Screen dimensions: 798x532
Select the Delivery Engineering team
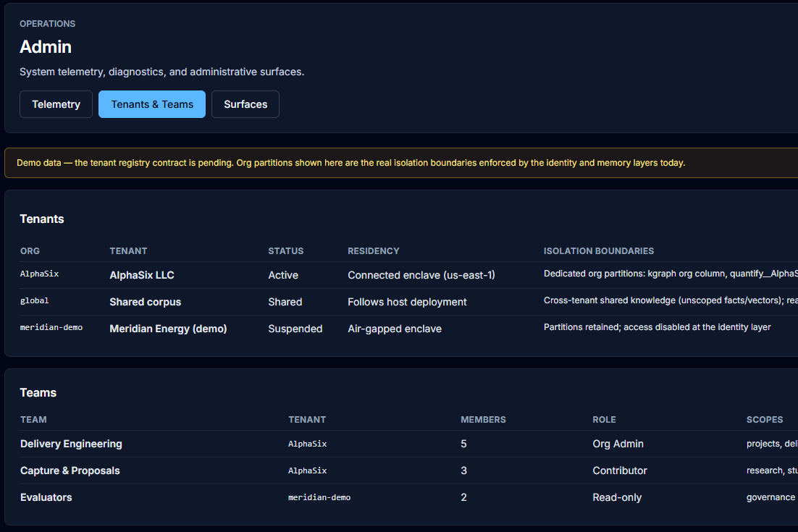(71, 444)
